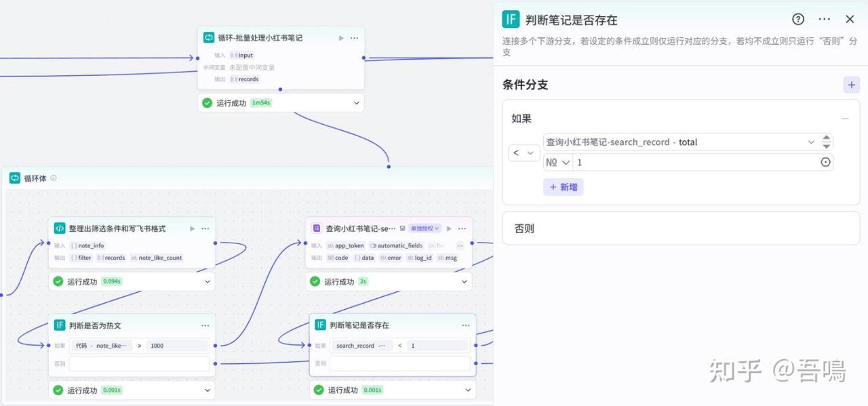This screenshot has height=406, width=868.
Task: Open the 查询小红书笔记 node's more menu
Action: click(462, 228)
